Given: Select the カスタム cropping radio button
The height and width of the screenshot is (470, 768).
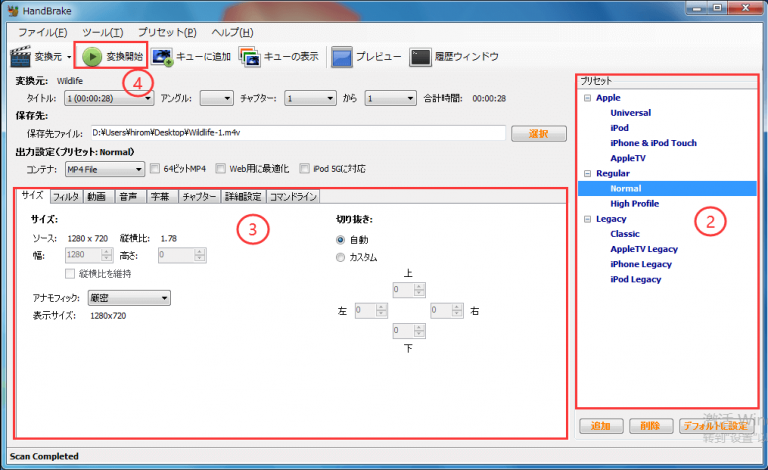Looking at the screenshot, I should coord(340,257).
